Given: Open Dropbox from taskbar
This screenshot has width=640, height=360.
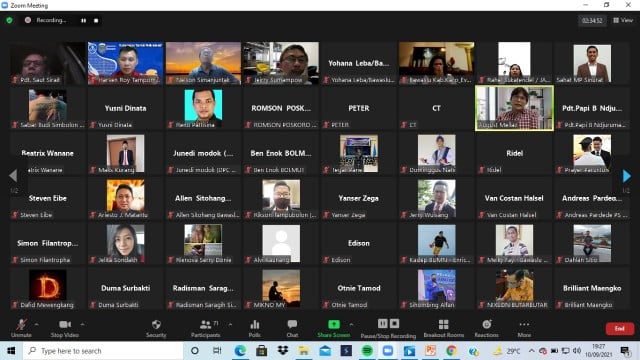Looking at the screenshot, I should point(282,351).
